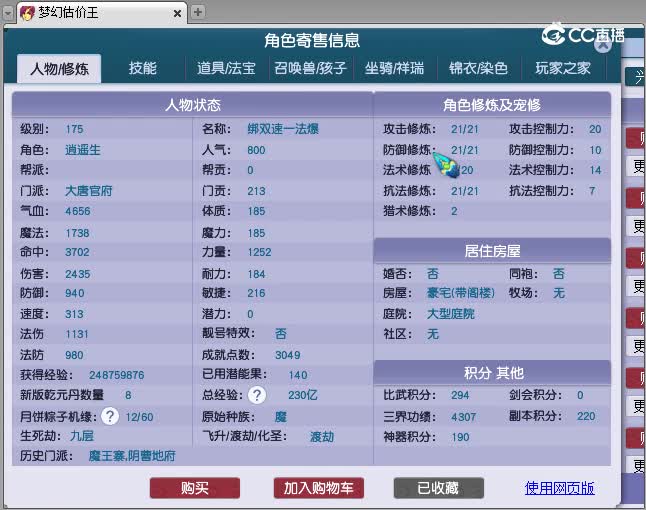Click the 居住房屋 section header

[x=492, y=250]
